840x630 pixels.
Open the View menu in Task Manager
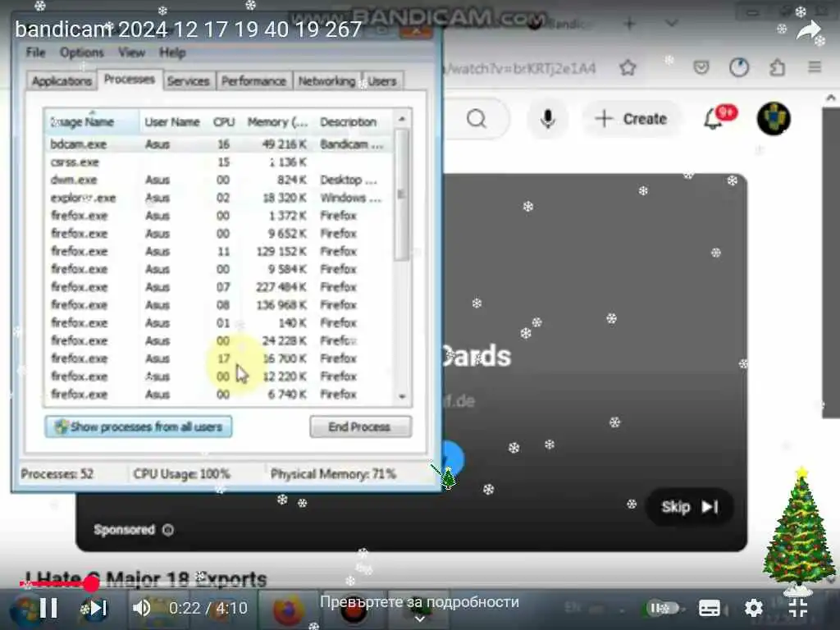tap(131, 52)
